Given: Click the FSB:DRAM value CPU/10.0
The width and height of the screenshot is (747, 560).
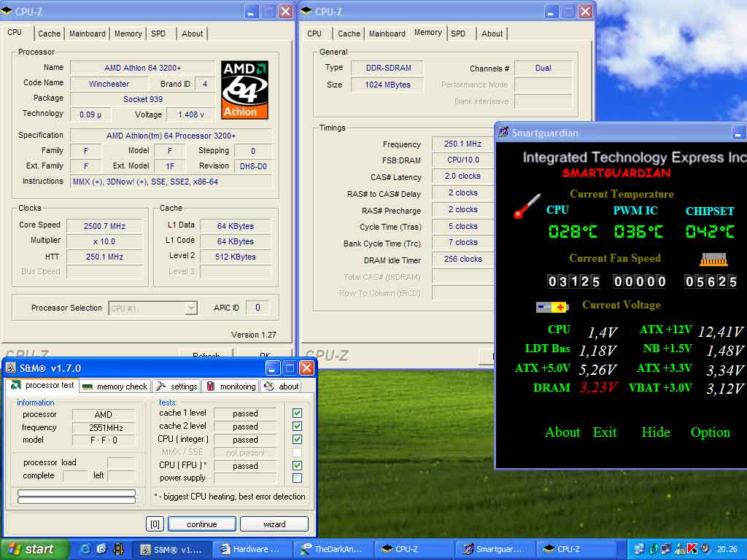Looking at the screenshot, I should click(x=462, y=160).
